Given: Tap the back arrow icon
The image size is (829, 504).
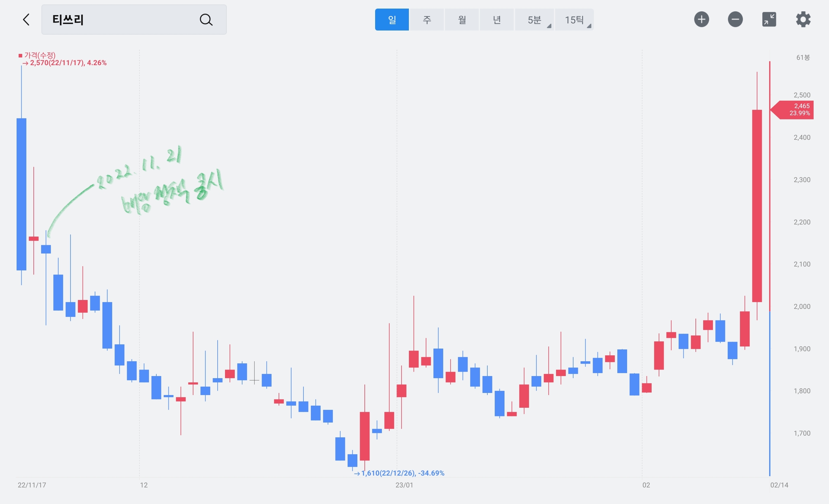Looking at the screenshot, I should (x=26, y=20).
